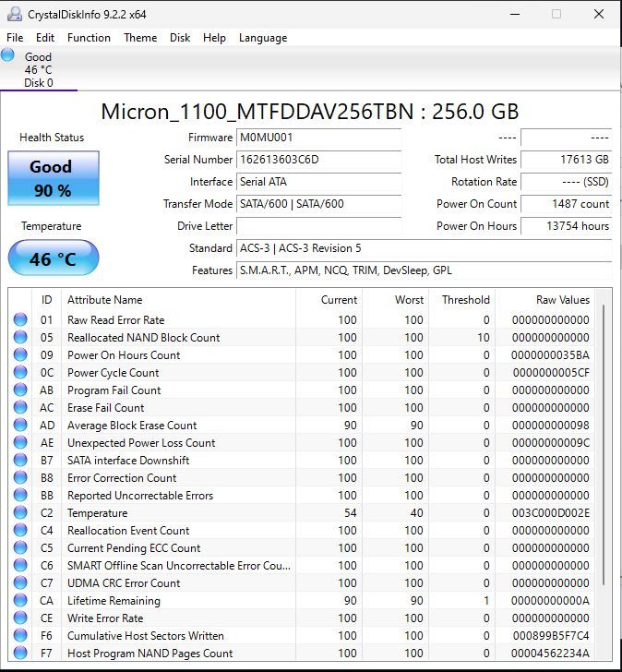Open the Edit menu
Viewport: 622px width, 672px height.
tap(45, 38)
